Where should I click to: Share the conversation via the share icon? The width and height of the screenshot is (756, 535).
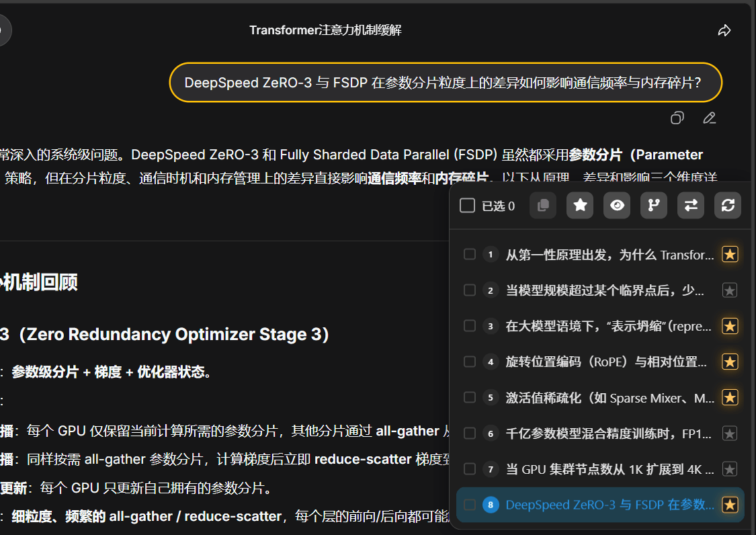724,30
